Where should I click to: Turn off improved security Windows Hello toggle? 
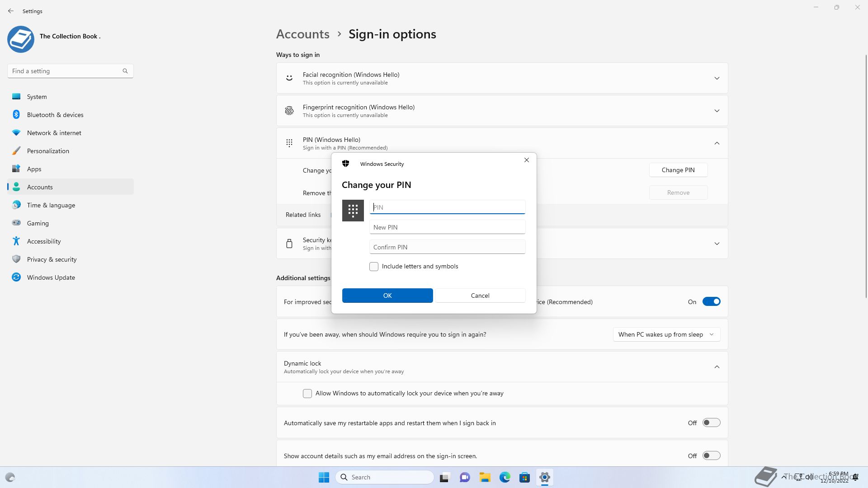712,302
